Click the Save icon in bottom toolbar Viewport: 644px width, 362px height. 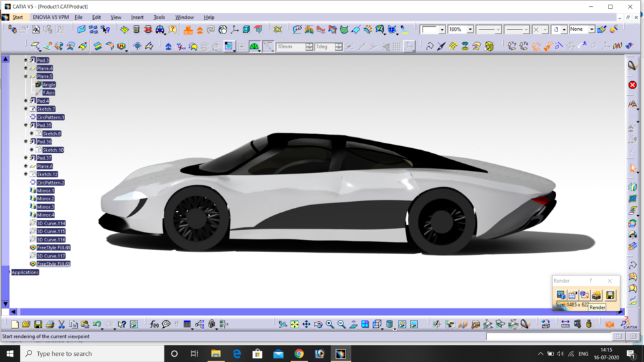[x=38, y=324]
